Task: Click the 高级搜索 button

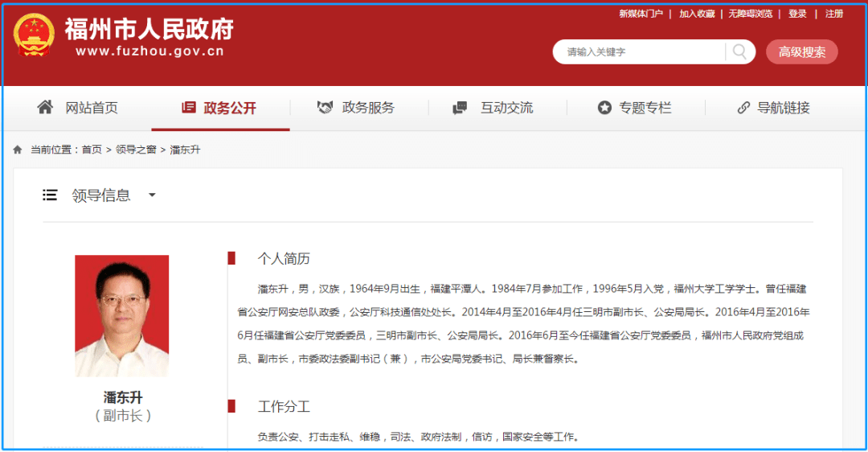Action: 801,52
